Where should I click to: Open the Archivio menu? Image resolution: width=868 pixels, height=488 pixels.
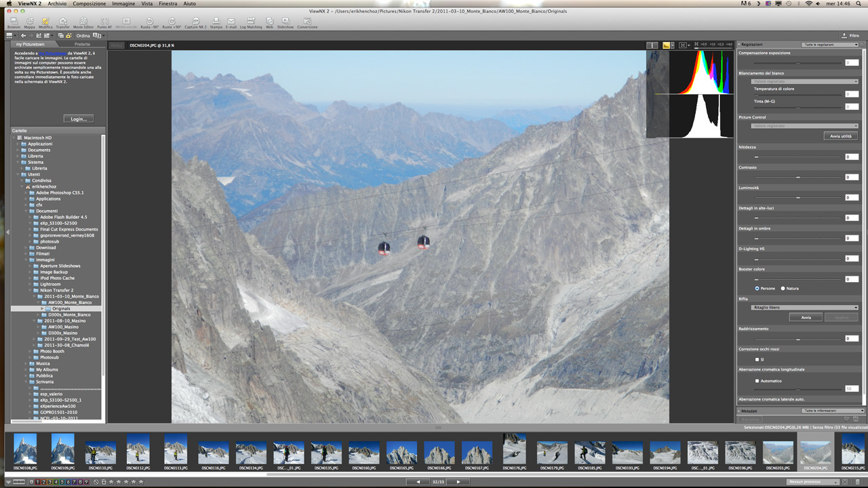[x=57, y=3]
